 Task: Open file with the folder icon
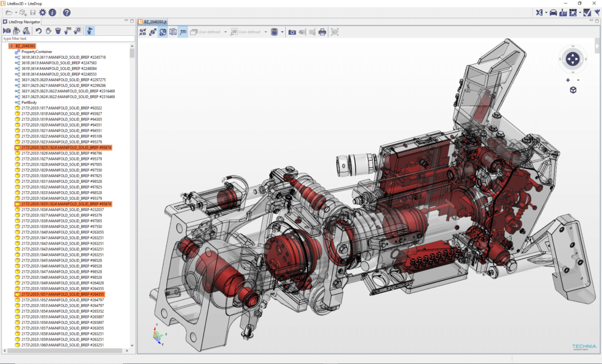(x=8, y=13)
